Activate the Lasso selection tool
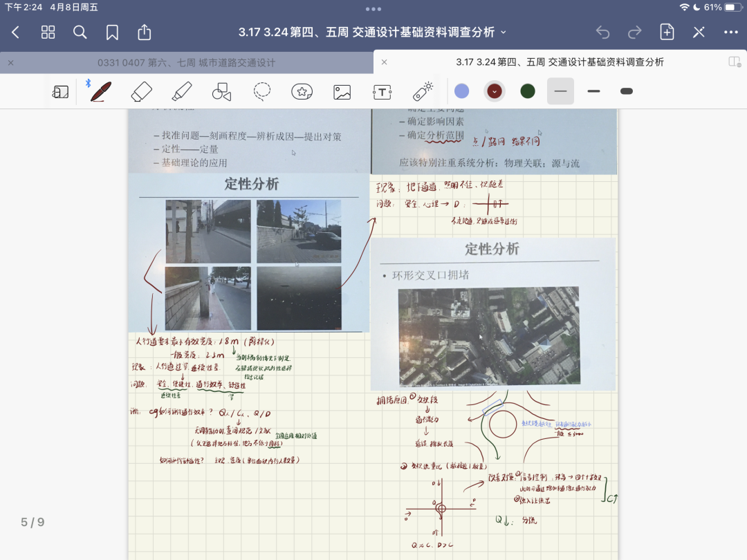The height and width of the screenshot is (560, 747). point(261,91)
